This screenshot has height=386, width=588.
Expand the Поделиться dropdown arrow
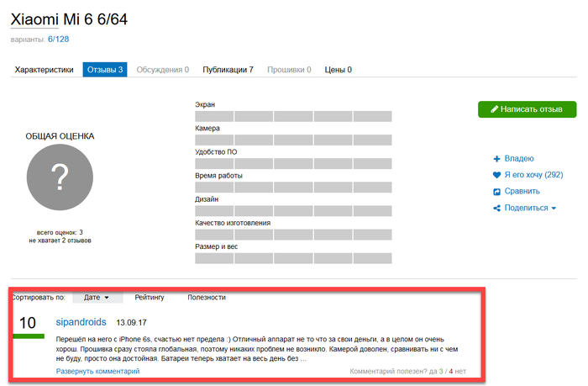tap(553, 209)
